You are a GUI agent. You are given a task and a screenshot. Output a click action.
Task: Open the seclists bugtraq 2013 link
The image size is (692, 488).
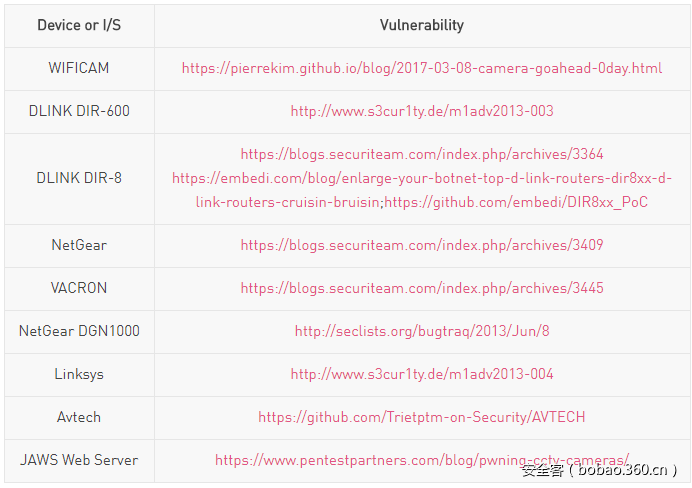tap(421, 331)
